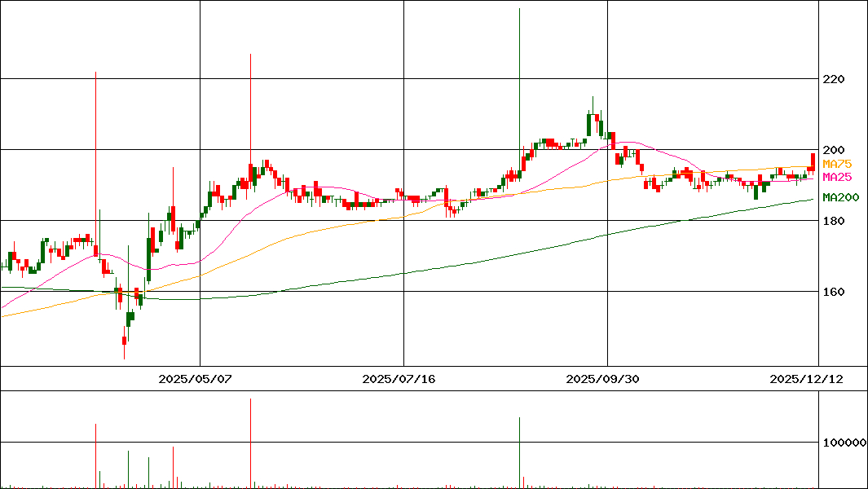Select the 180 price axis label
Viewport: 868px width, 489px height.
pos(833,221)
